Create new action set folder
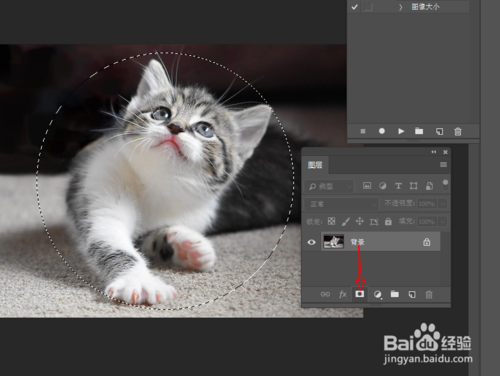 click(x=419, y=131)
